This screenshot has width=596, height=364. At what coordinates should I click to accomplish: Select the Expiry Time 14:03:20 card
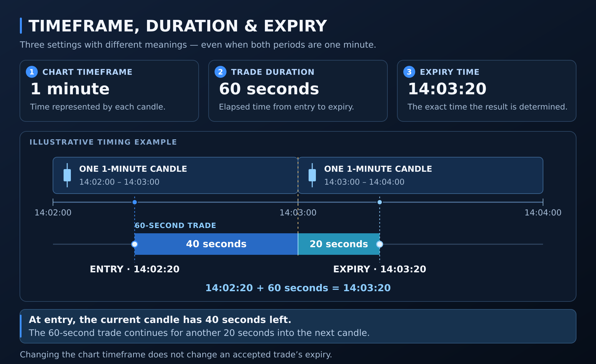487,91
